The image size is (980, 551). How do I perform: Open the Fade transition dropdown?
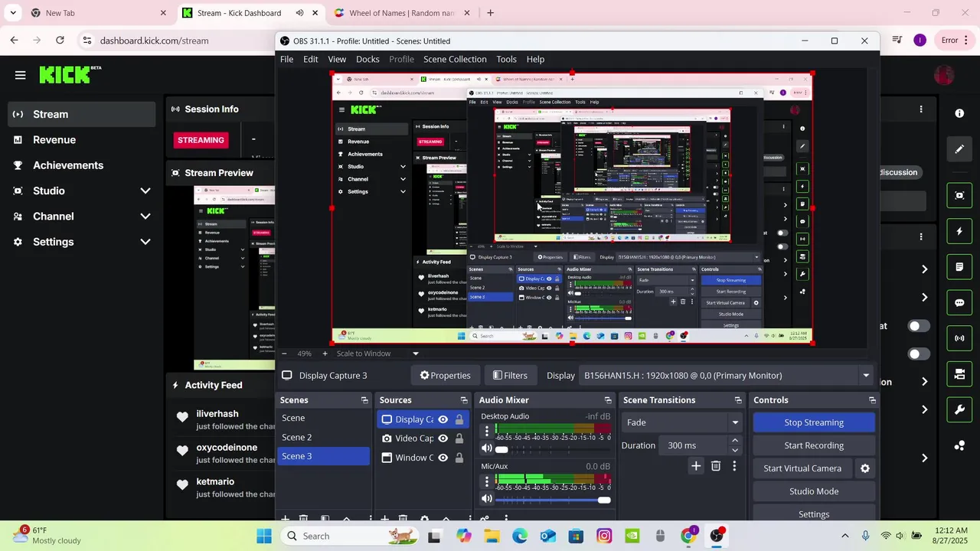(681, 422)
